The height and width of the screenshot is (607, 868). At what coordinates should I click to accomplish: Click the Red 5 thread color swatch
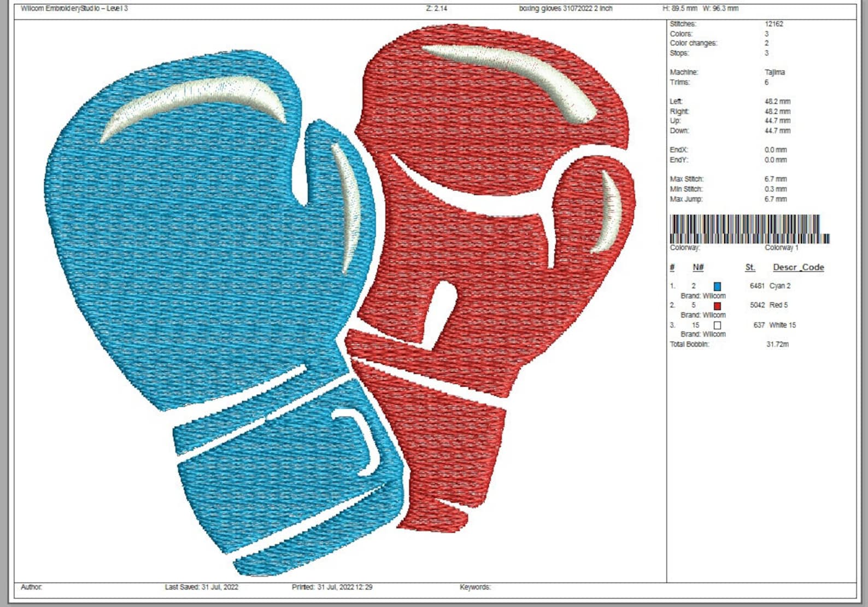pyautogui.click(x=717, y=306)
